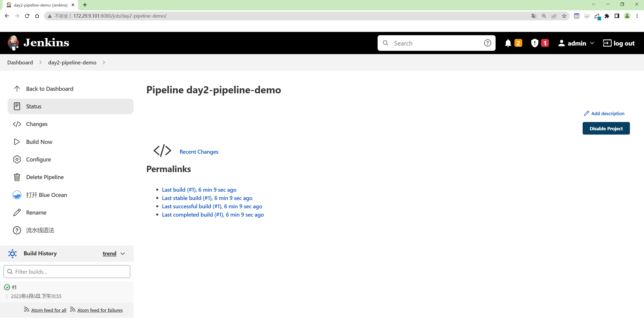
Task: Click the build #1 success status icon
Action: (7, 287)
